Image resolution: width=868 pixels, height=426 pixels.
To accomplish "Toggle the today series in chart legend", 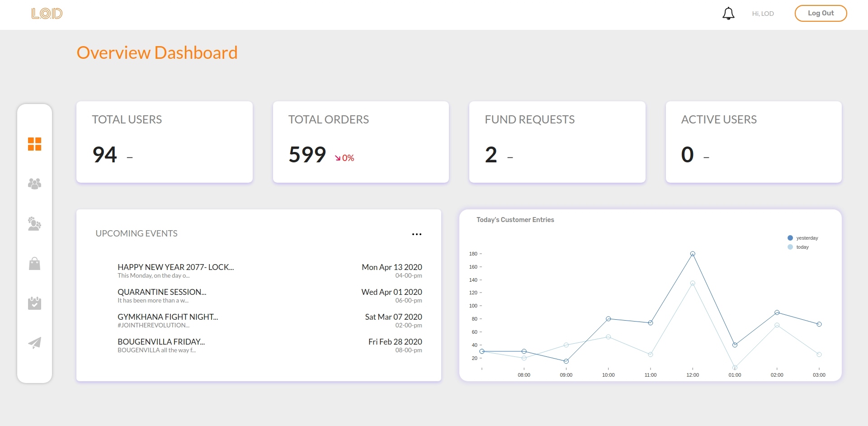I will coord(798,247).
